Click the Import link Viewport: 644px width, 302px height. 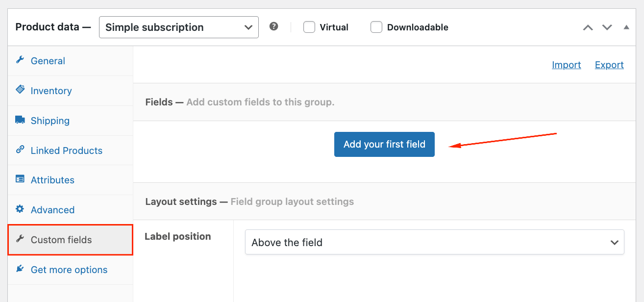(x=567, y=65)
